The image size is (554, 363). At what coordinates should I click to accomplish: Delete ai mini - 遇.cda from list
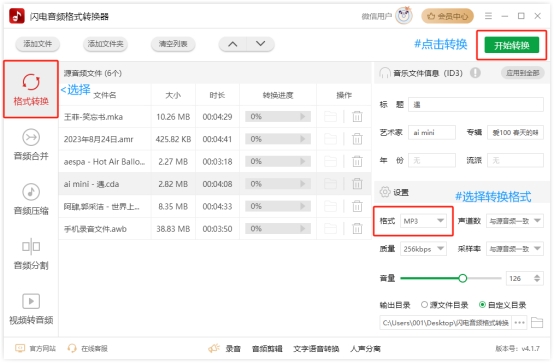pos(357,184)
